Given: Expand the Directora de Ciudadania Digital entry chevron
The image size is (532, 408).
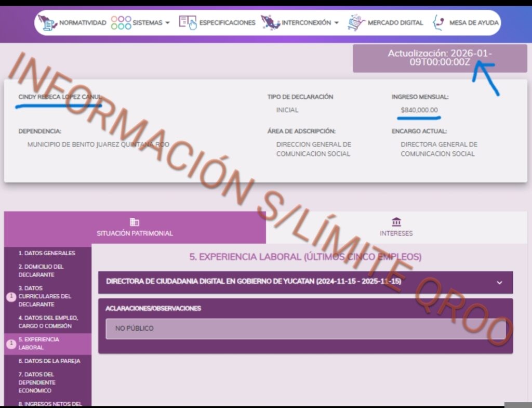Looking at the screenshot, I should click(x=499, y=283).
